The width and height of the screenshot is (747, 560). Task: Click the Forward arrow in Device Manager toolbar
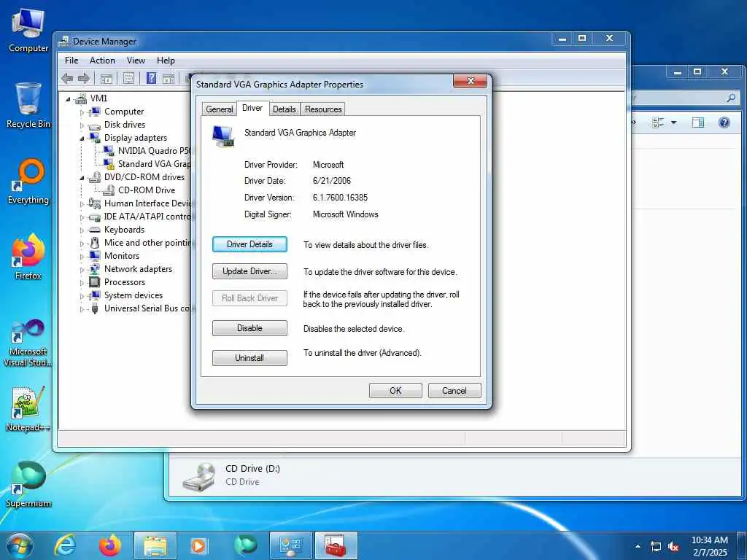84,78
